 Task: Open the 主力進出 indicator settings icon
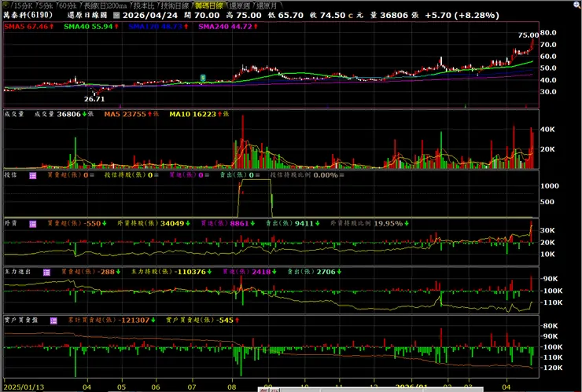coord(46,273)
